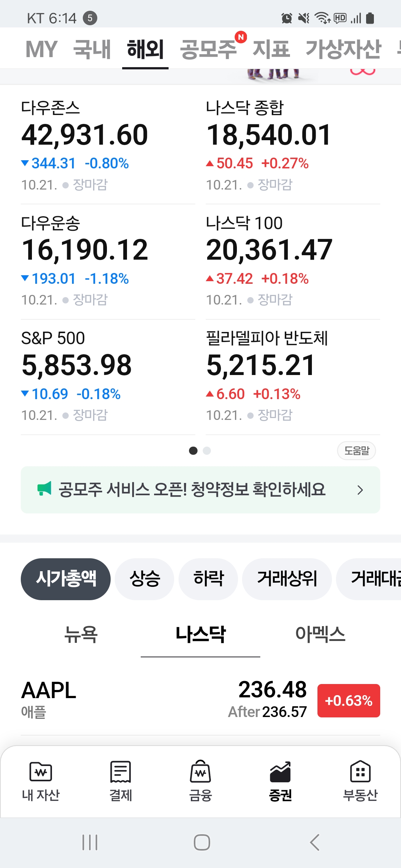
Task: Open the 지표 tab
Action: (271, 49)
